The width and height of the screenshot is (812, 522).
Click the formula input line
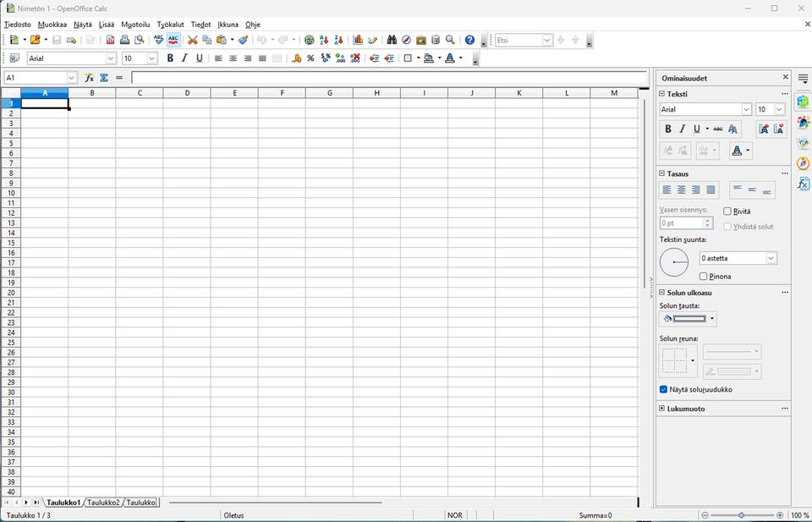[x=389, y=78]
